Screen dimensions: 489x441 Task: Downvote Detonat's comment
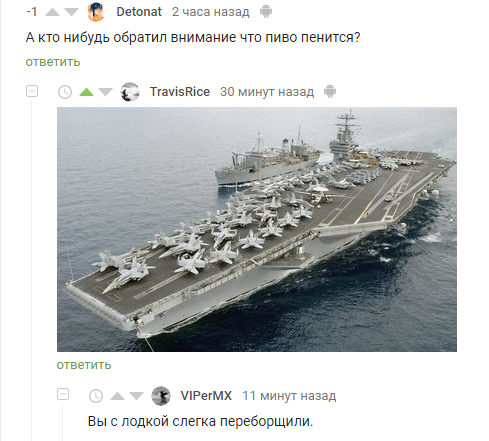click(71, 12)
